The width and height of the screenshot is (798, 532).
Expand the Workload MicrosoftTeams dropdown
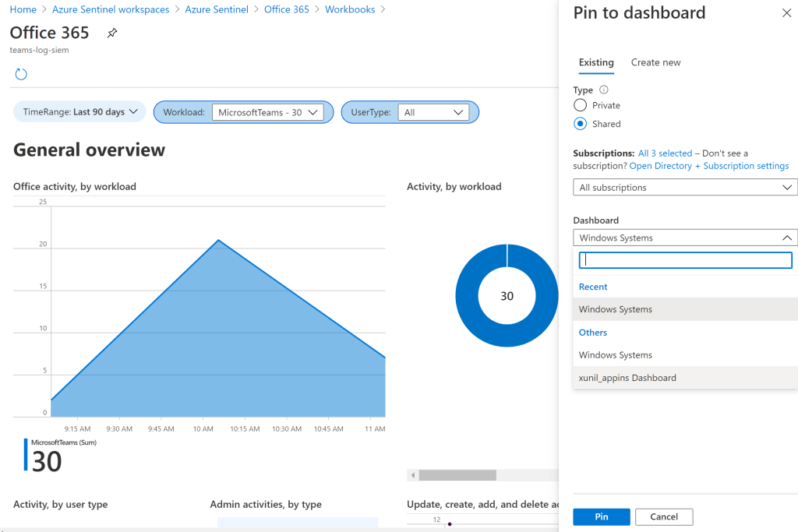tap(267, 112)
